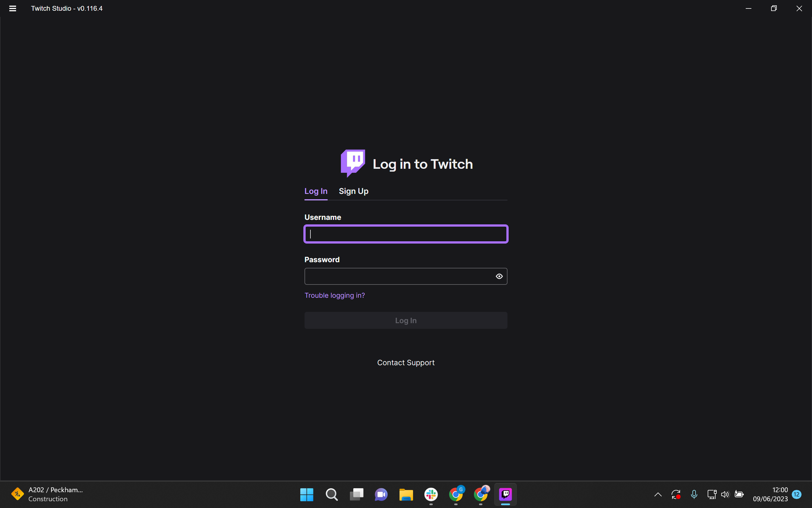The width and height of the screenshot is (812, 508).
Task: Restore down the Twitch Studio window
Action: (x=774, y=8)
